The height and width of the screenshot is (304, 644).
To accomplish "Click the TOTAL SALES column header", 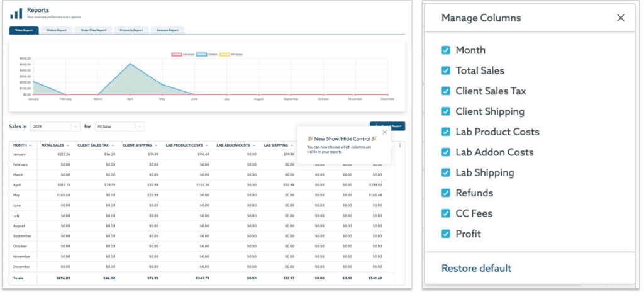I will click(x=52, y=145).
